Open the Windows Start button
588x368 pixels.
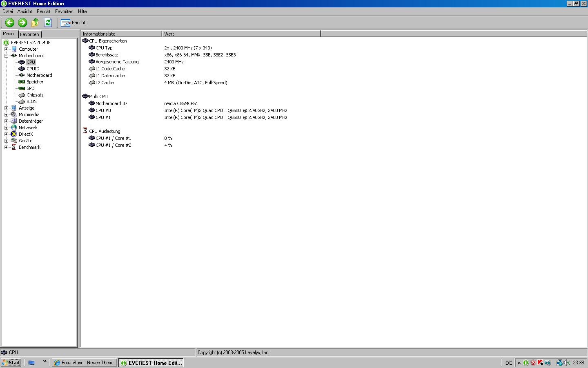point(11,363)
